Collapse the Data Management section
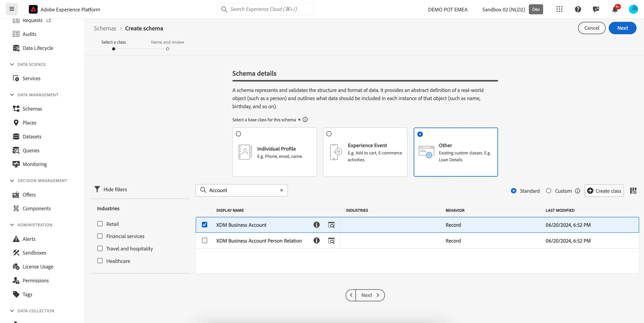 click(x=12, y=95)
